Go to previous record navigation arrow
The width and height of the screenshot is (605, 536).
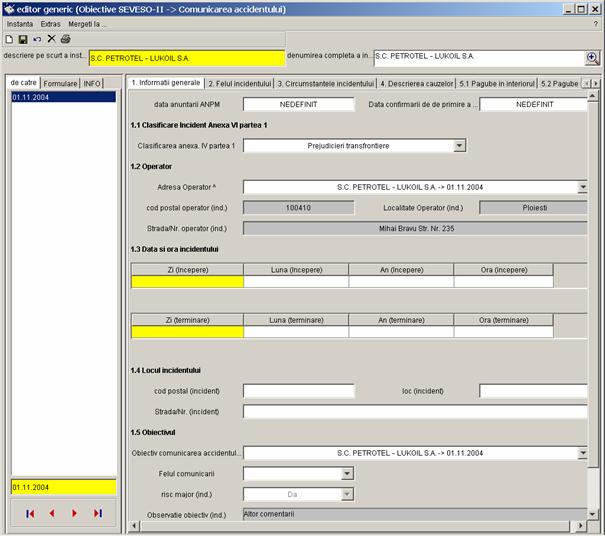click(52, 513)
